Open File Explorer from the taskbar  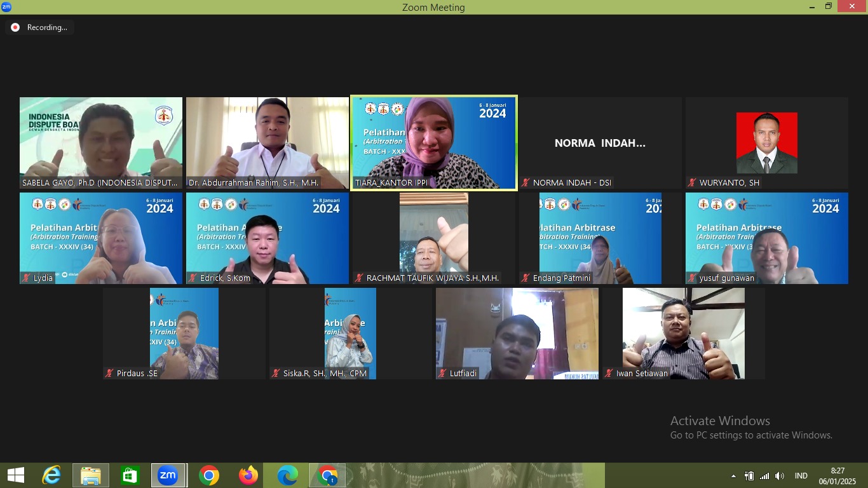[x=91, y=475]
